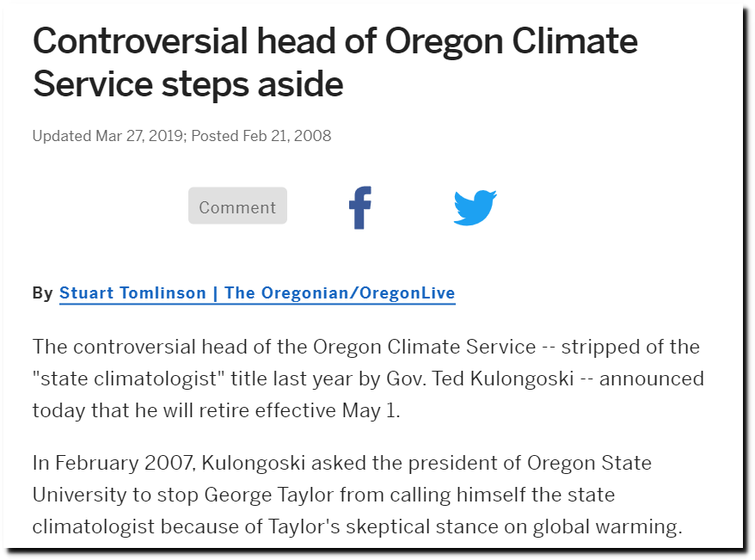The width and height of the screenshot is (755, 560).
Task: Click 'Oregon State' at the end of the paragraph line
Action: point(589,463)
